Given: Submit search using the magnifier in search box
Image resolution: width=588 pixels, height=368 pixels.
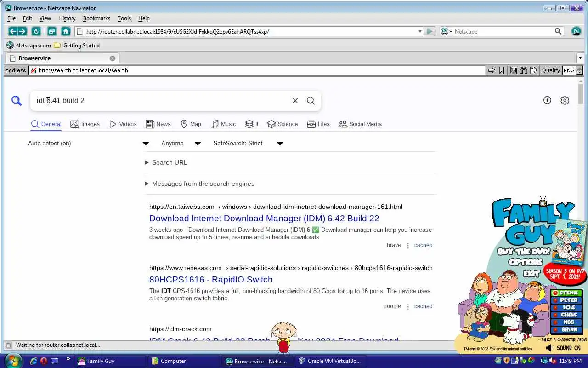Looking at the screenshot, I should pyautogui.click(x=311, y=101).
